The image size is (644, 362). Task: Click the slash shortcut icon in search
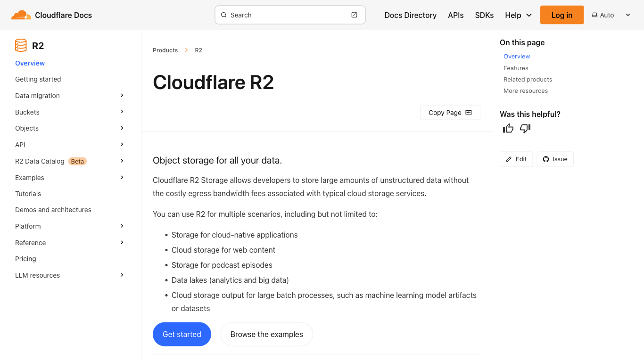(x=355, y=15)
